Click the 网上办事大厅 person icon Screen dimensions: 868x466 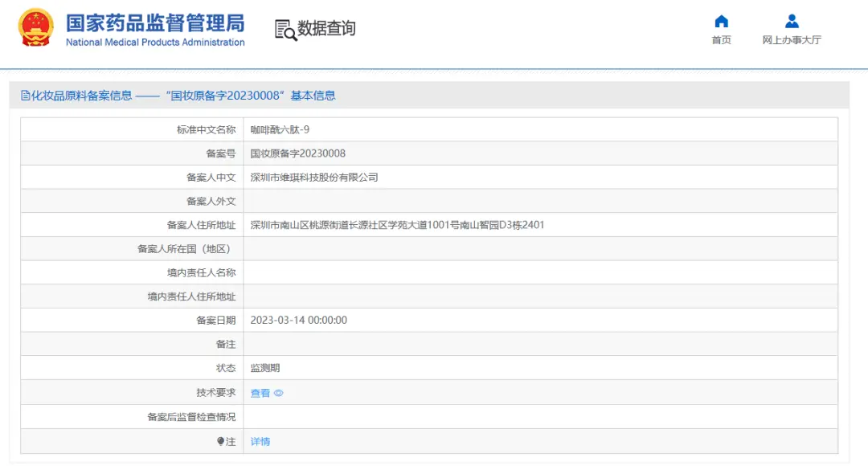click(792, 22)
